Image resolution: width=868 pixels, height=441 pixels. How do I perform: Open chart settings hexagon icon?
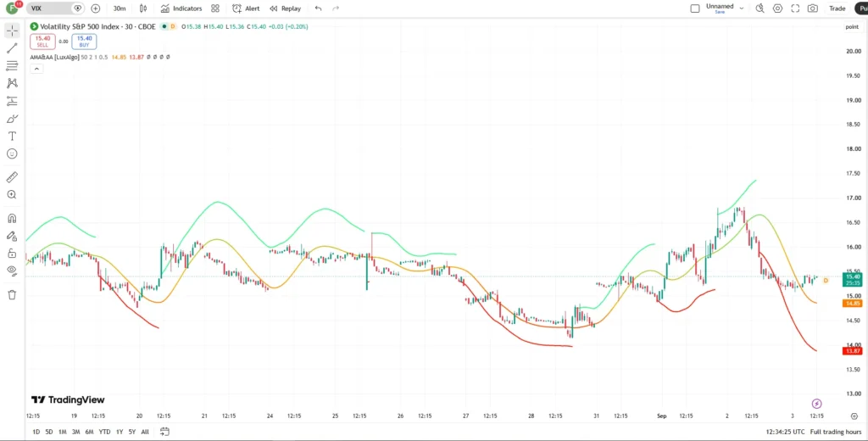pos(778,8)
